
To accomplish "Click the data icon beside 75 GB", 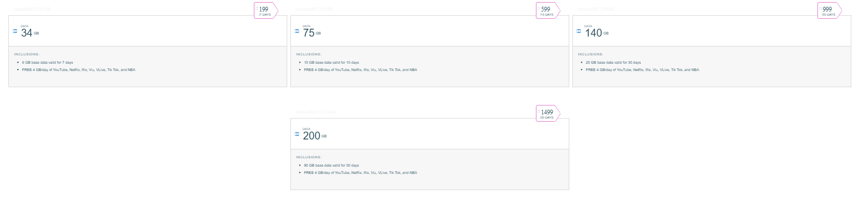I will (297, 31).
